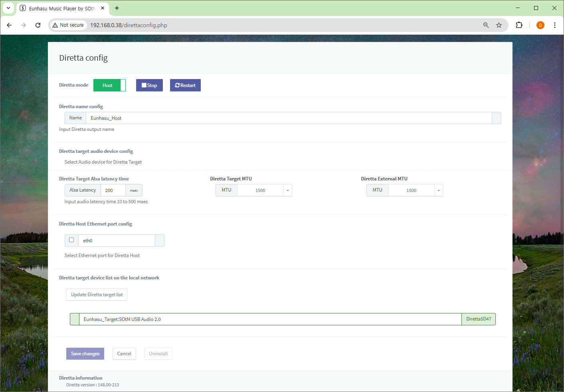This screenshot has height=392, width=564.
Task: Open the browser extensions puzzle icon
Action: (x=519, y=25)
